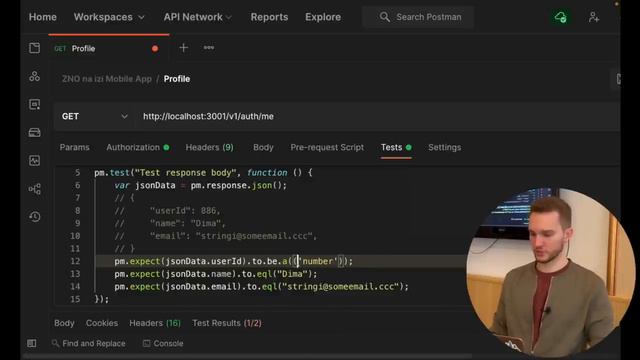
Task: Go to Home
Action: coord(42,17)
